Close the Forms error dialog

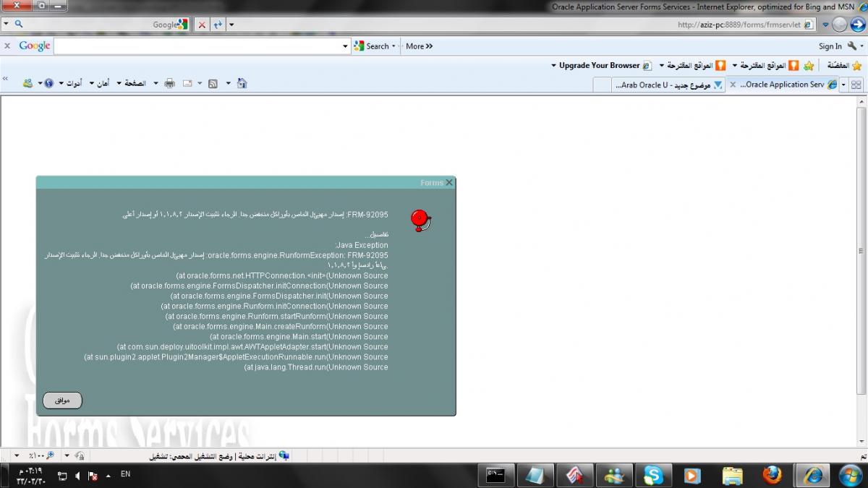point(449,183)
